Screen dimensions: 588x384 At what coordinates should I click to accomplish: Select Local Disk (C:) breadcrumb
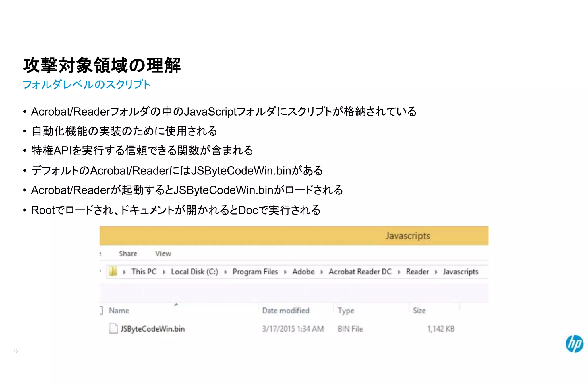tap(194, 272)
